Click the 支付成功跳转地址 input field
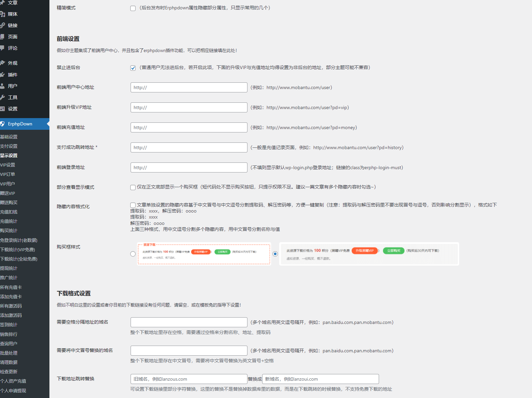 coord(189,147)
